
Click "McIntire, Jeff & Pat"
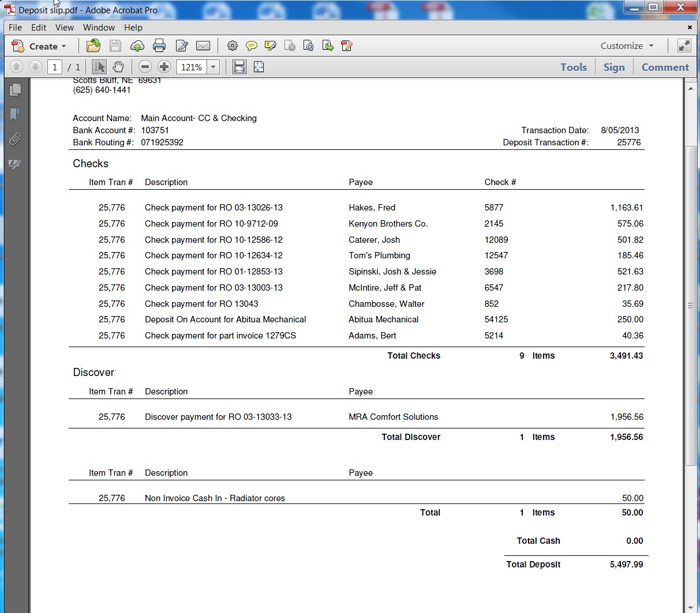385,288
